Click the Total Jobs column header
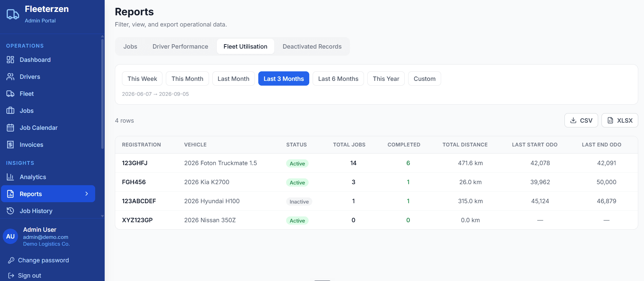 (x=349, y=145)
